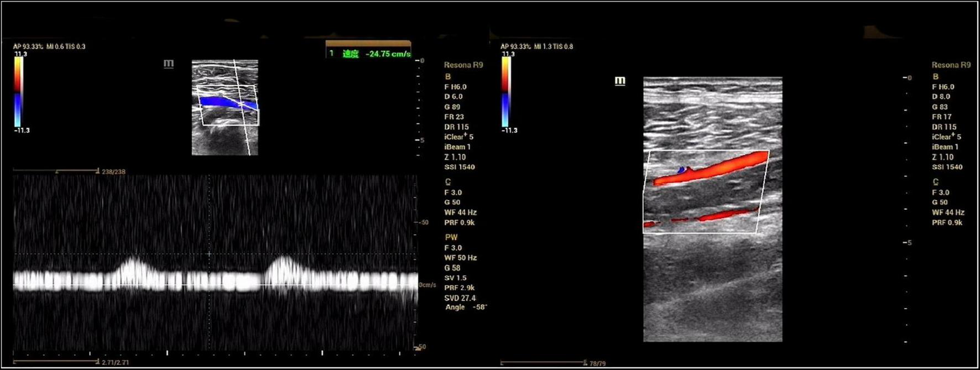Click the 'm' probe marker on the right image

point(620,81)
